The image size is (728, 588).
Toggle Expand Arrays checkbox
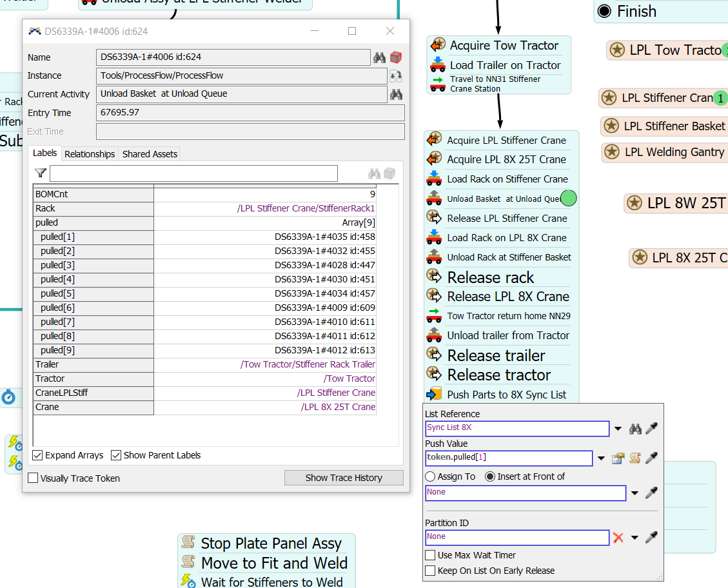37,455
